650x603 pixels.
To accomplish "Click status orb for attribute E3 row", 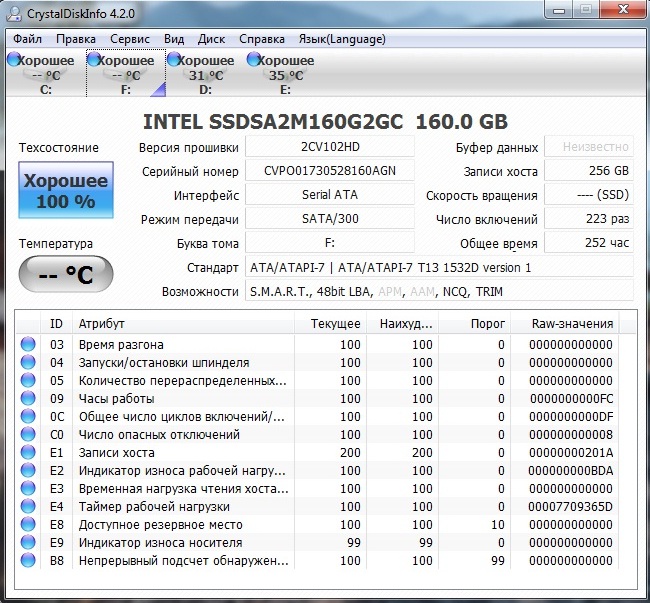I will (x=28, y=488).
